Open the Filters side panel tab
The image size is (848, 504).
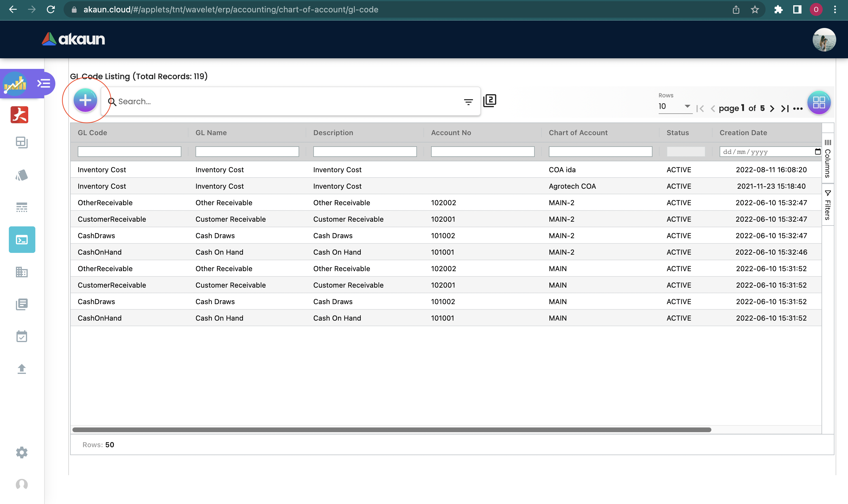pyautogui.click(x=828, y=205)
